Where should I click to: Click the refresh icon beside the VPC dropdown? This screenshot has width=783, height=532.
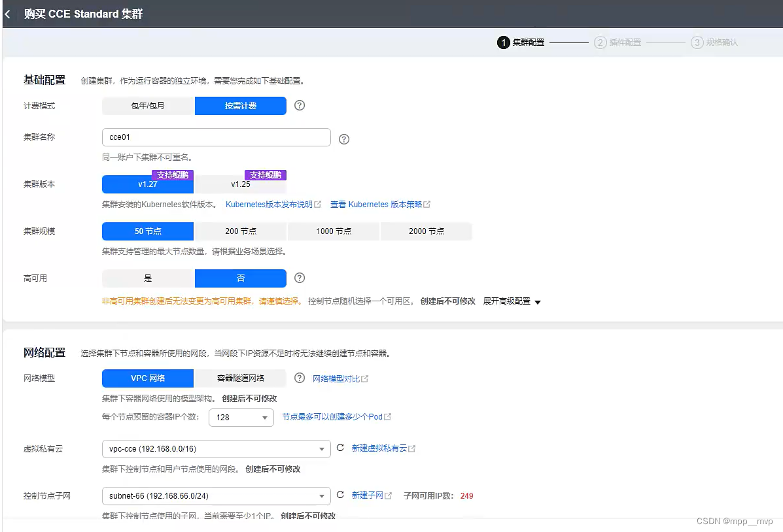coord(339,448)
